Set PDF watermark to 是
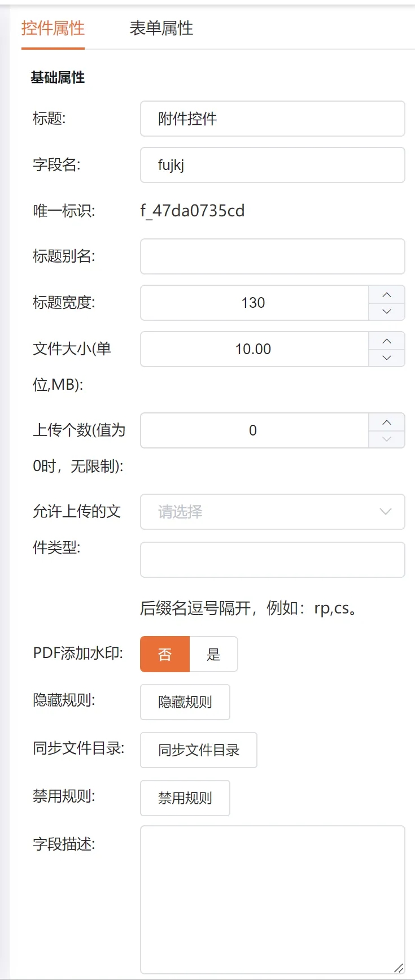The image size is (415, 980). point(213,654)
